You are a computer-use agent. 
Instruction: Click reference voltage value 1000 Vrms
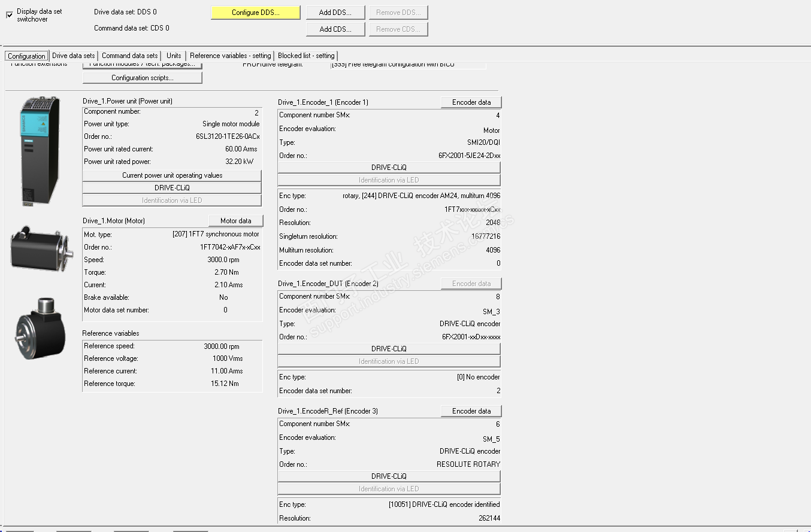[228, 358]
